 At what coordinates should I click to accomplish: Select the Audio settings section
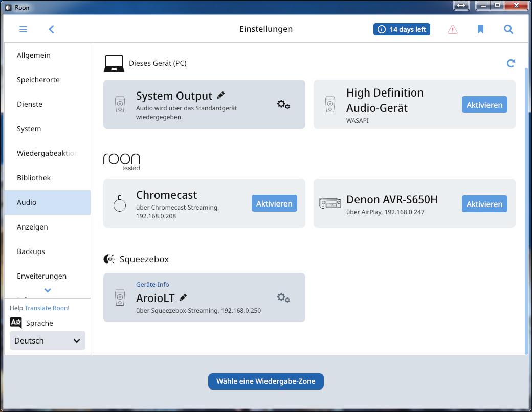(48, 202)
